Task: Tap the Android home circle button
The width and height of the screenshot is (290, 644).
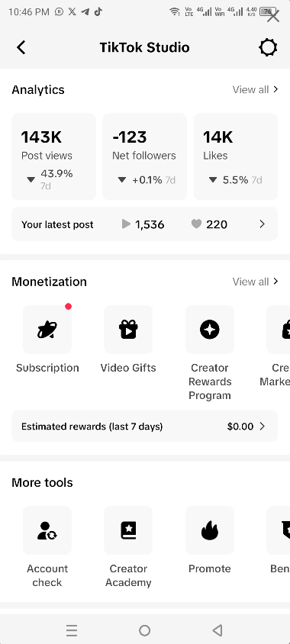Action: click(144, 630)
